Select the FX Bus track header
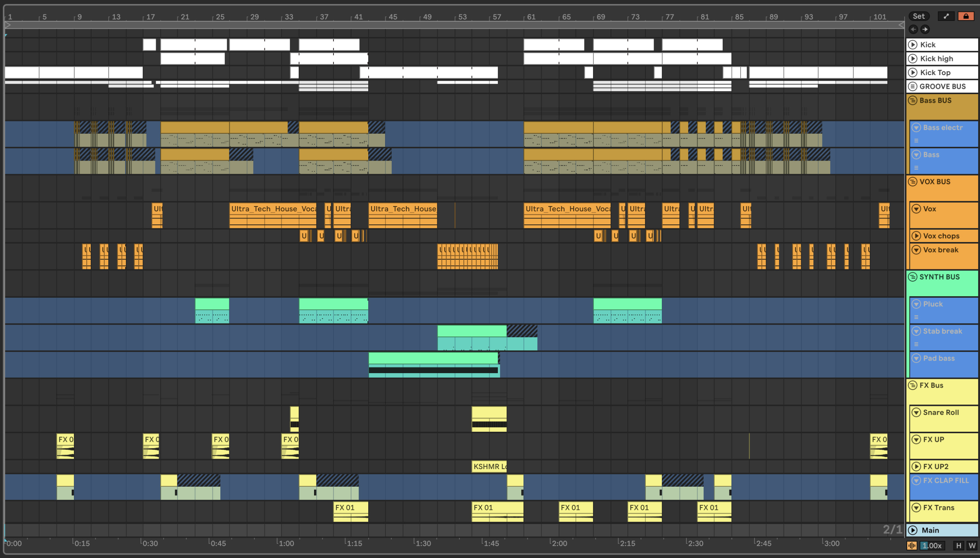 [x=942, y=391]
